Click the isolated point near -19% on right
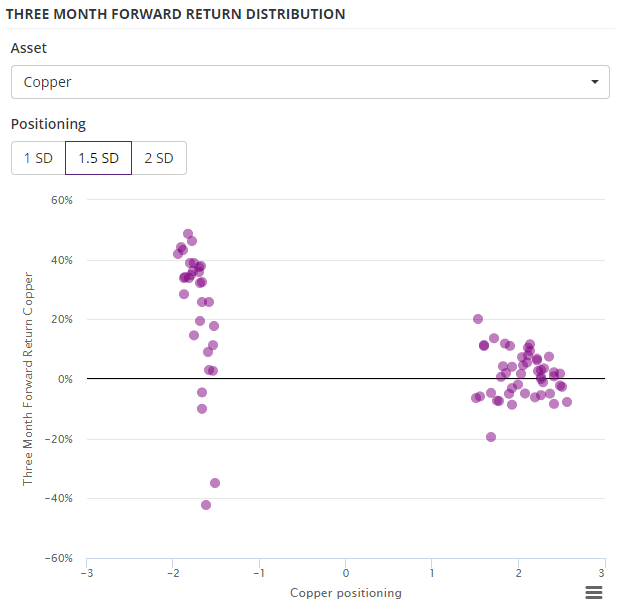The width and height of the screenshot is (620, 611). point(491,437)
